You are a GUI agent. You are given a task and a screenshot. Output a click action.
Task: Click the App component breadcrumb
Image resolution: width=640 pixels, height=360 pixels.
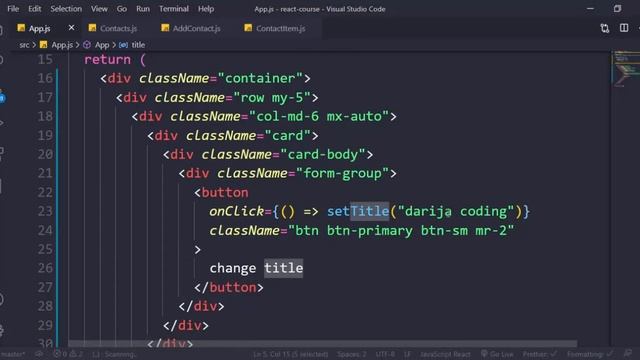(102, 45)
